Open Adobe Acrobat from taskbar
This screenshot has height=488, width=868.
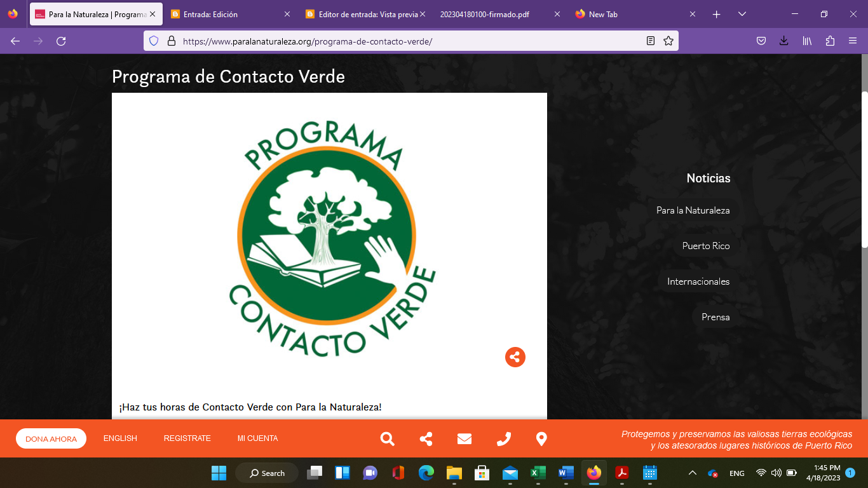(621, 473)
